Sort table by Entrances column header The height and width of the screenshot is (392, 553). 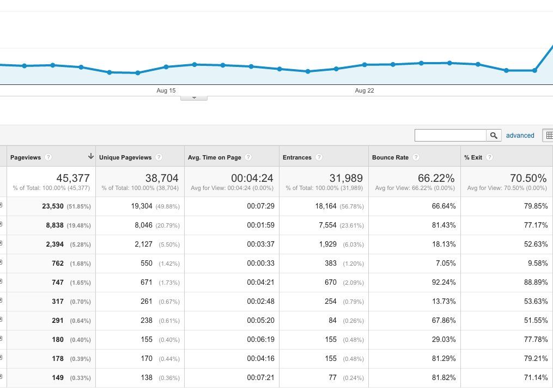[297, 157]
